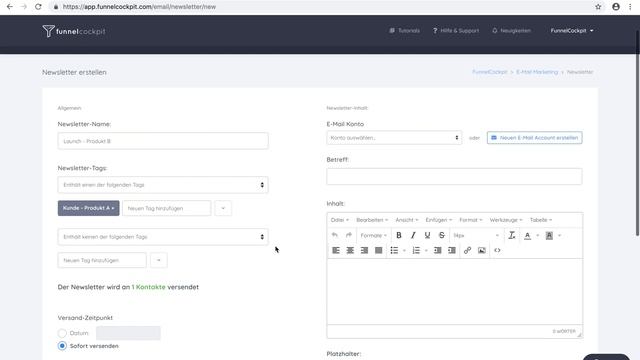The height and width of the screenshot is (360, 640).
Task: Open the 'Enthält keinen der folgenden Tags' dropdown
Action: point(163,237)
